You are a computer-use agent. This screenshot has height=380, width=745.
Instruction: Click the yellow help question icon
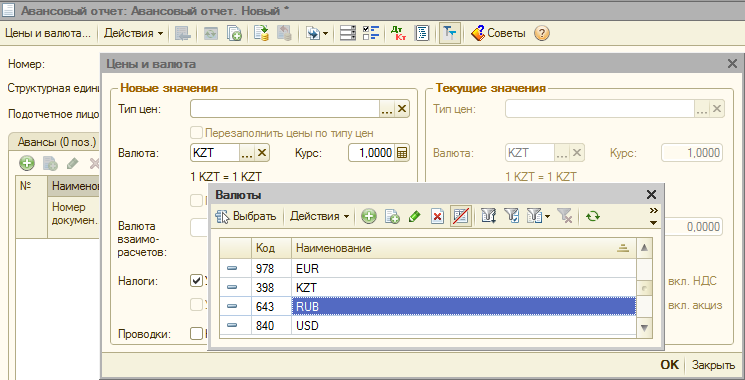point(542,33)
